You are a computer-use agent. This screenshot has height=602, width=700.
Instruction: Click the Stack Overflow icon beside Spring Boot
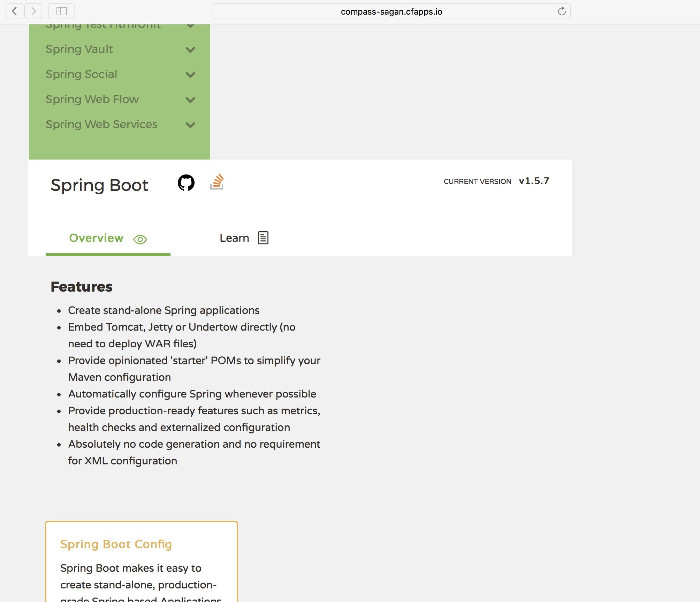(x=217, y=182)
